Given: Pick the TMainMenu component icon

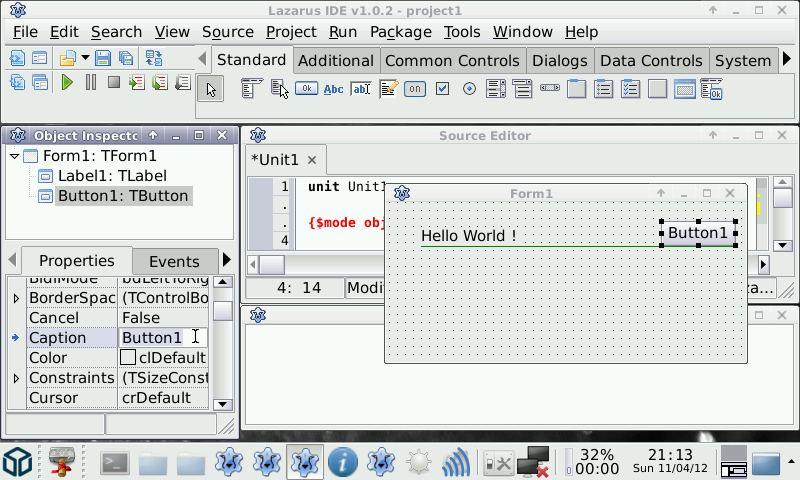Looking at the screenshot, I should 252,89.
